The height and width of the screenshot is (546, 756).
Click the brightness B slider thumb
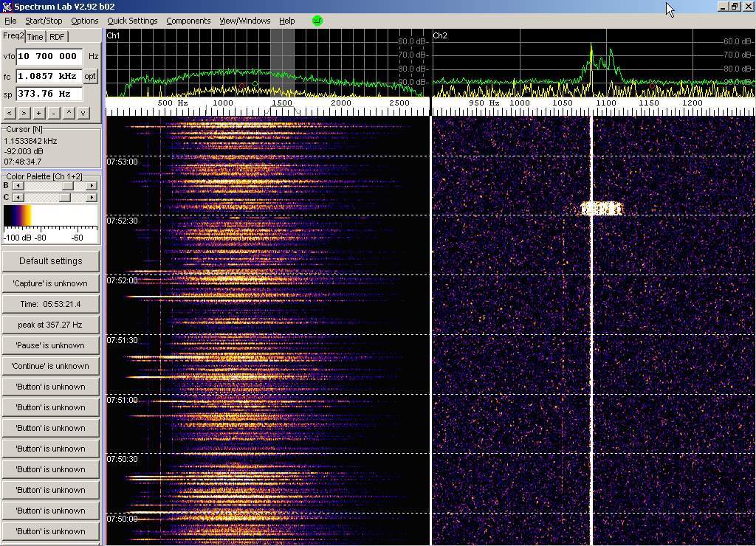click(x=67, y=186)
